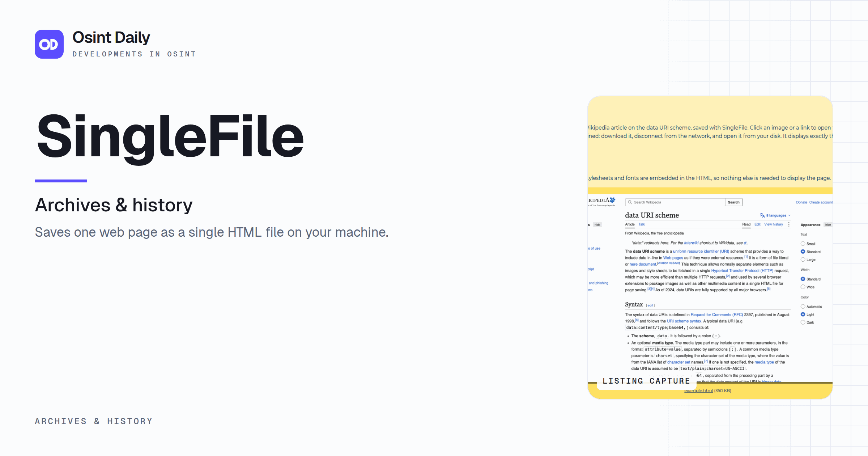Select Standard text size radio
The height and width of the screenshot is (456, 868).
(x=803, y=252)
